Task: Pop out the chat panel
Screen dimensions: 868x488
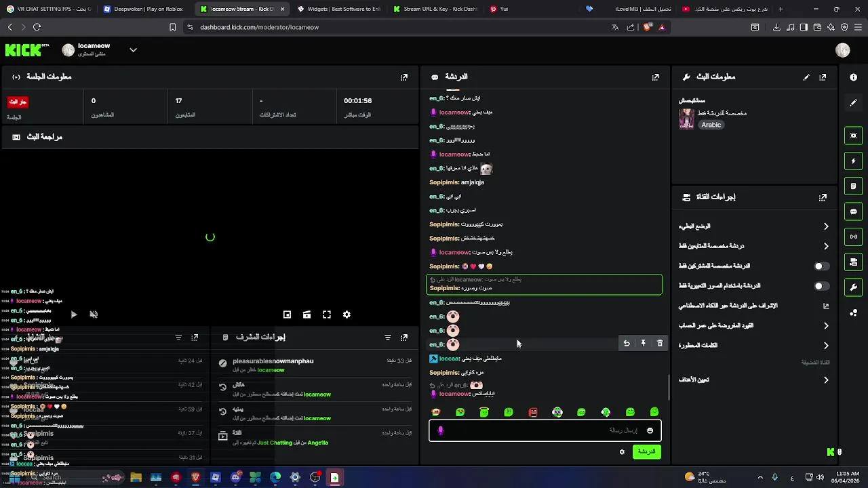Action: (655, 77)
